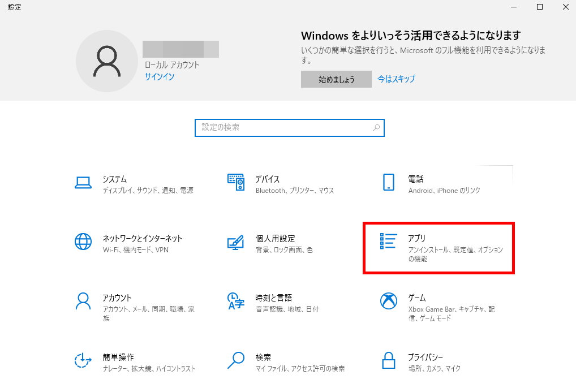Viewport: 576px width, 392px height.
Task: Select the 時刻と言語 category title
Action: (274, 298)
